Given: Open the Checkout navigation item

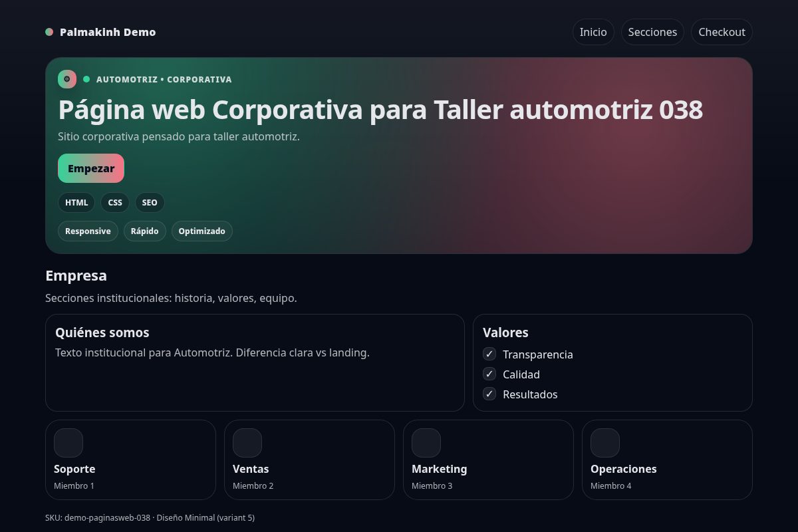Looking at the screenshot, I should click(x=722, y=32).
